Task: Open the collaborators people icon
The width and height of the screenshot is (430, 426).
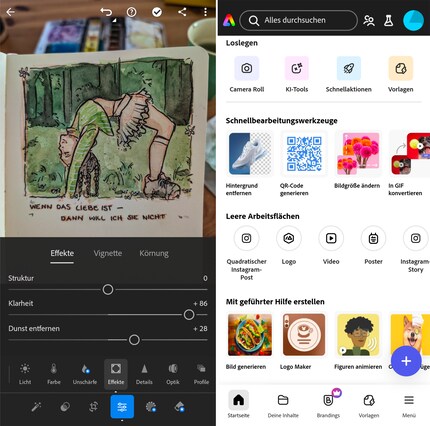Action: point(369,21)
